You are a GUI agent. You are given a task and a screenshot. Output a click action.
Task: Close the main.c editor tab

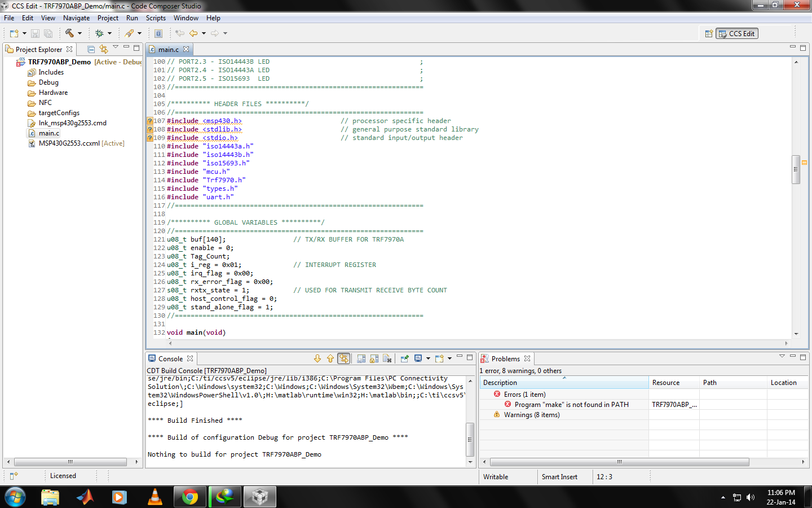(186, 49)
